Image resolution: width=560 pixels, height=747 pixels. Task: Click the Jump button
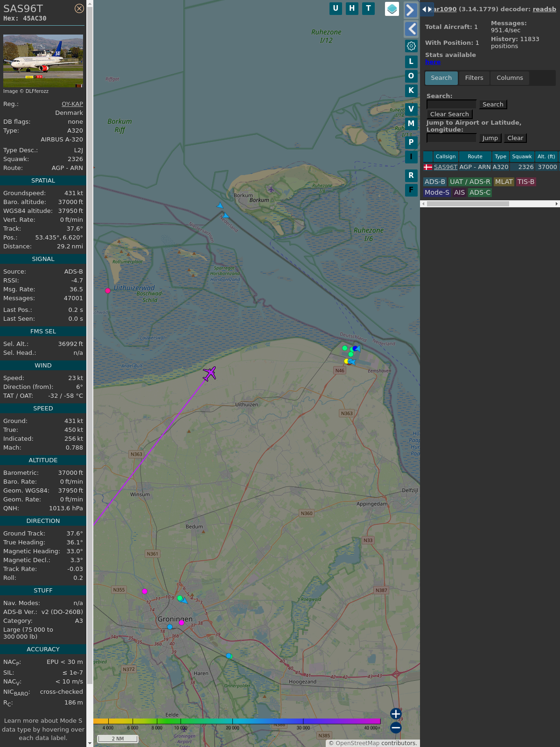490,138
